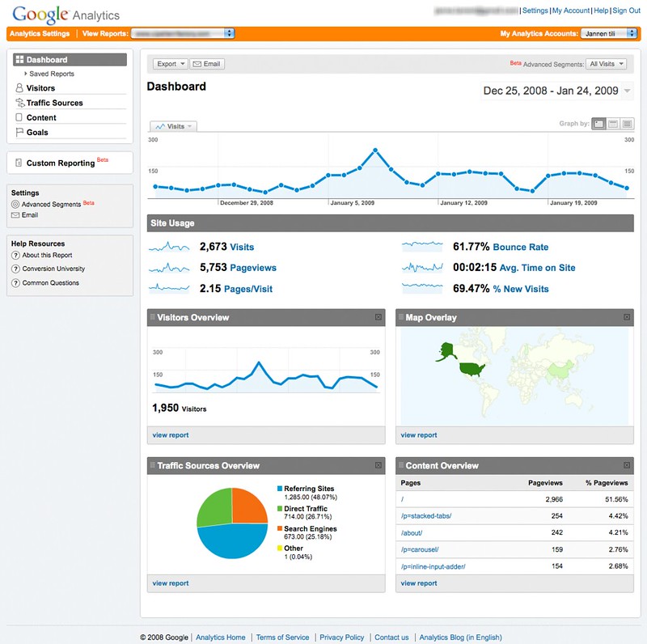Close the Map Overlay widget

pos(627,318)
